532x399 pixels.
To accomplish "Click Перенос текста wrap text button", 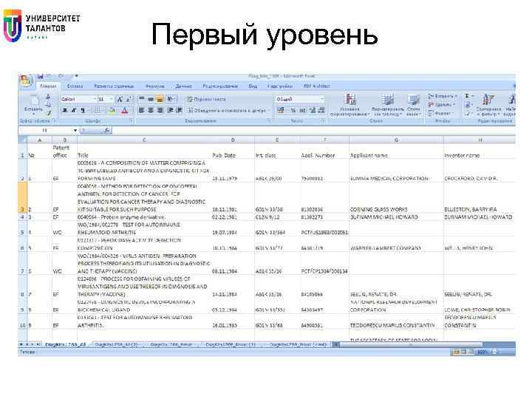I will (x=206, y=99).
